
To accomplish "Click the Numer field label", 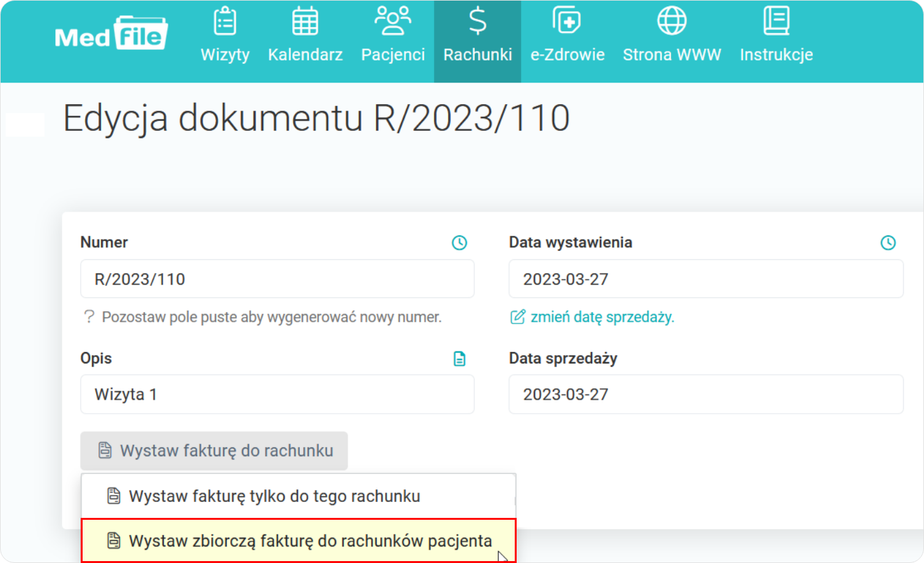I will coord(104,242).
